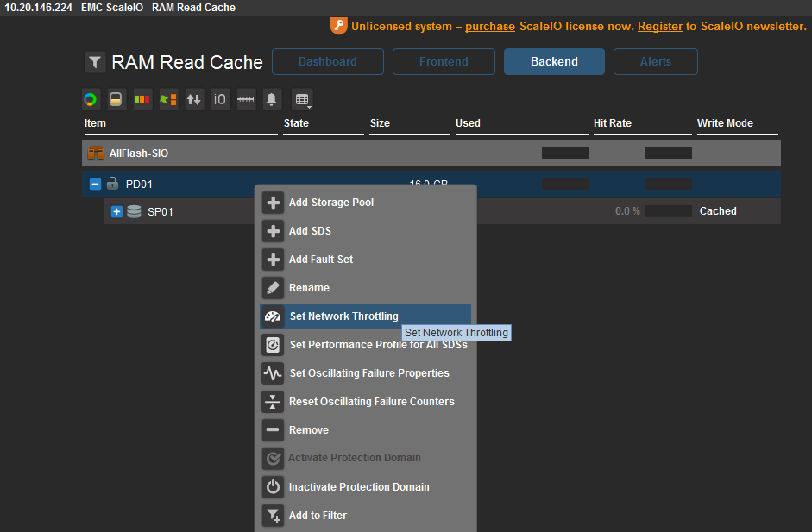This screenshot has height=532, width=812.
Task: Expand the SP01 storage pool row
Action: 117,211
